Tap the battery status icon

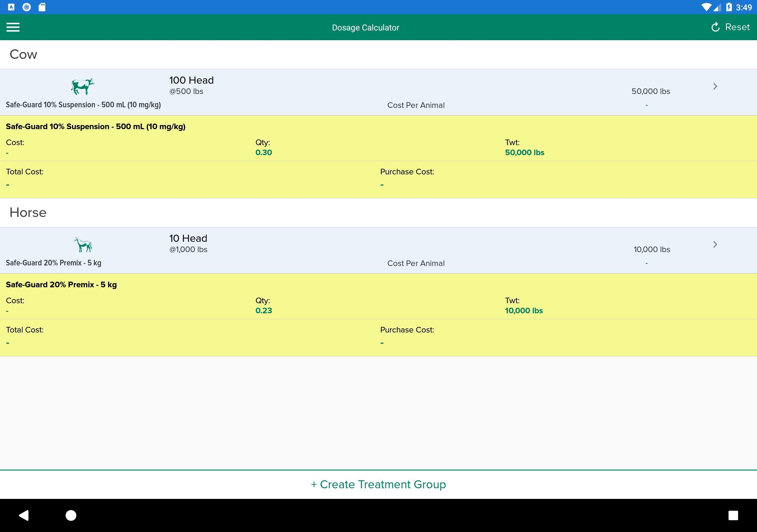(x=729, y=7)
